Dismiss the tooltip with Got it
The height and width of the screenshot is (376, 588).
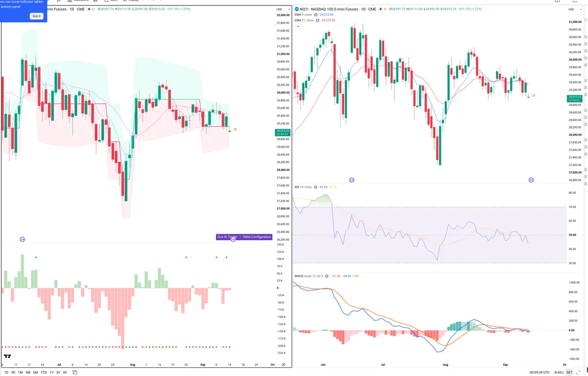coord(37,16)
